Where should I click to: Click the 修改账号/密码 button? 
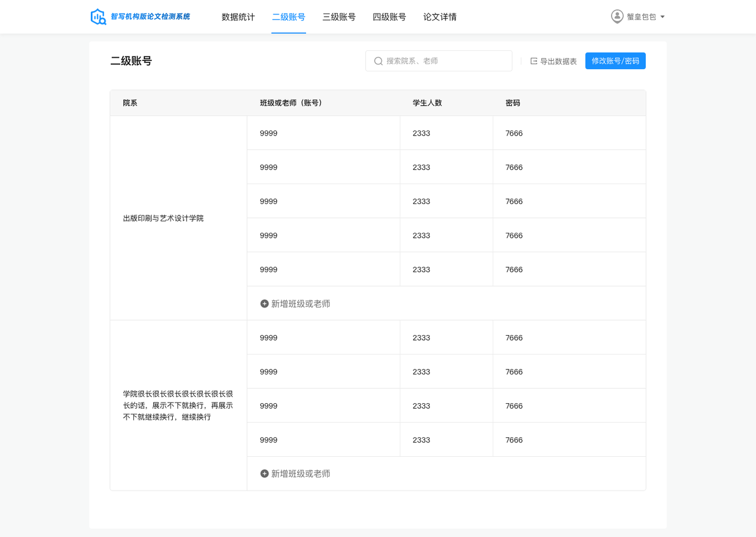tap(615, 61)
